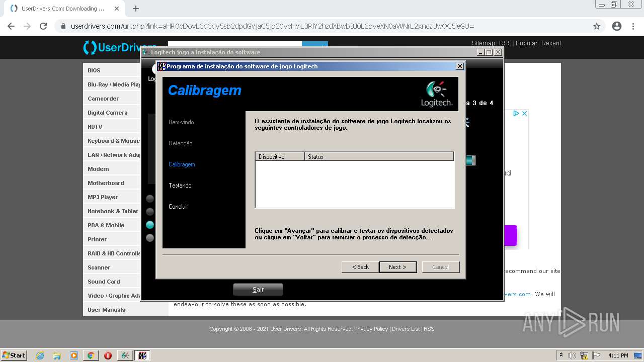
Task: Open Windows Explorer folder from taskbar
Action: (x=57, y=355)
